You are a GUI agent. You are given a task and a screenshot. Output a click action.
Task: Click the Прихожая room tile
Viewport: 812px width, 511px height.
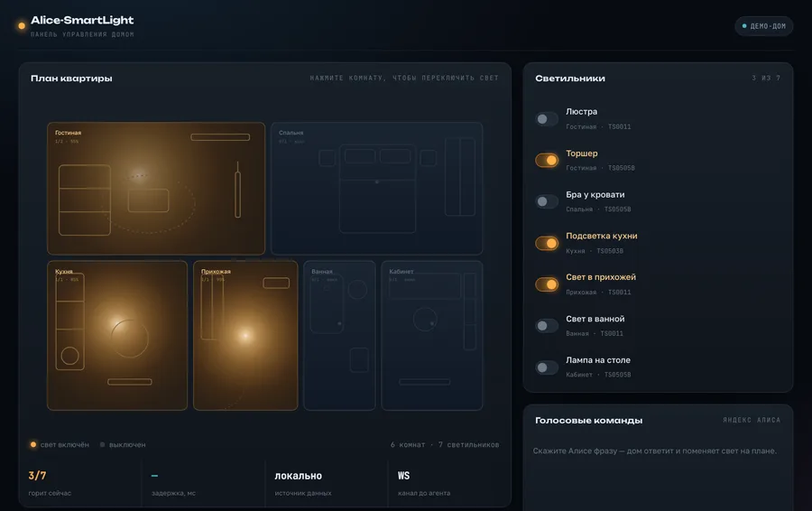[x=245, y=335]
